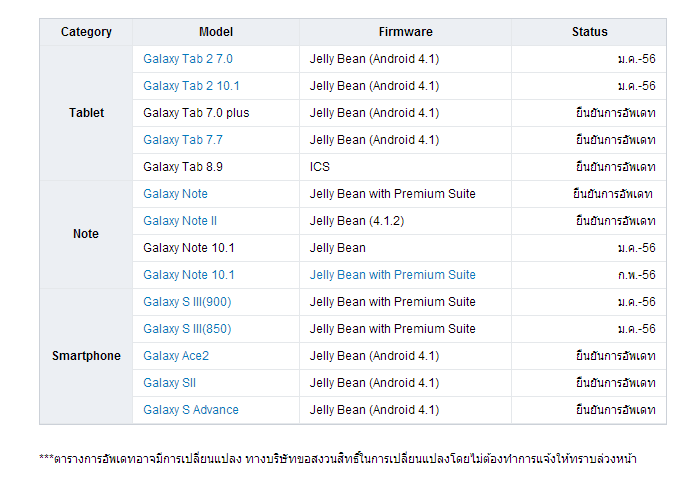
Task: Open the Galaxy SII link
Action: tap(169, 383)
